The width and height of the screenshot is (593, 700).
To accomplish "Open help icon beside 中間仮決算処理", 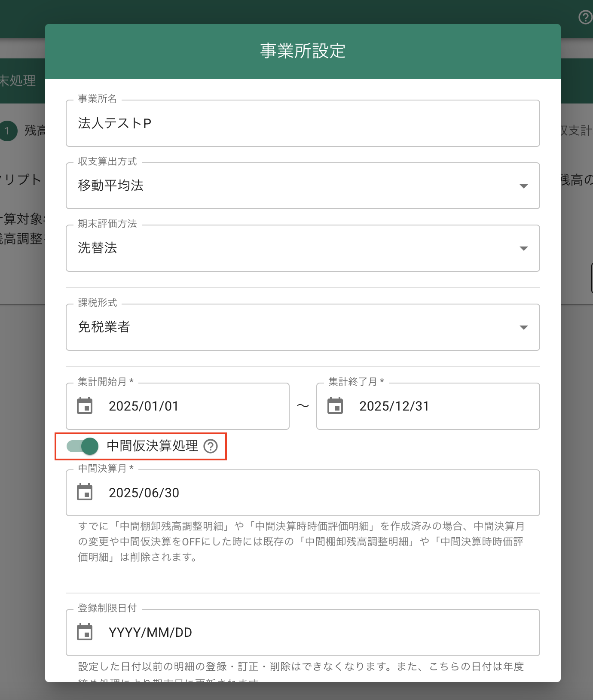I will tap(211, 447).
